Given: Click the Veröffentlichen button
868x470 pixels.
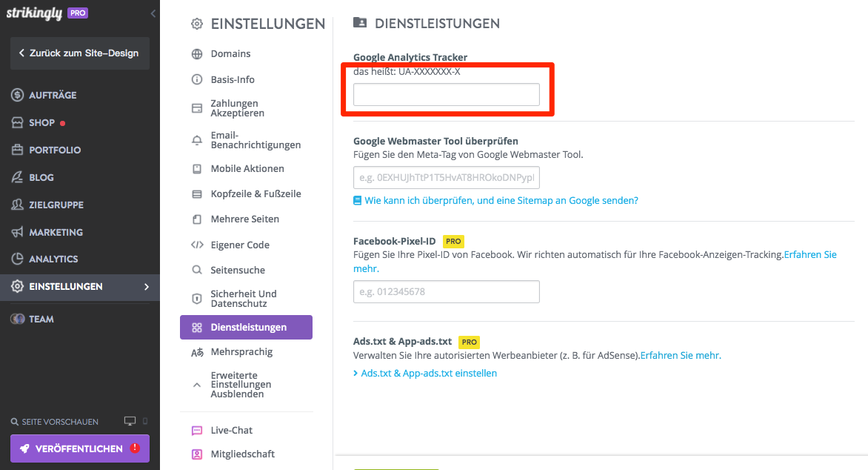Looking at the screenshot, I should [x=80, y=449].
